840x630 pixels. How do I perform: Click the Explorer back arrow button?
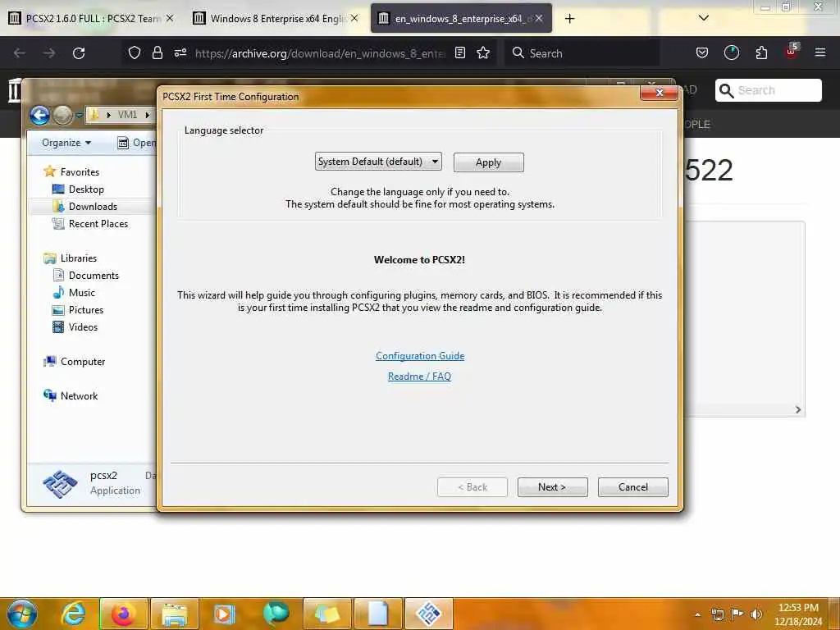[x=39, y=115]
